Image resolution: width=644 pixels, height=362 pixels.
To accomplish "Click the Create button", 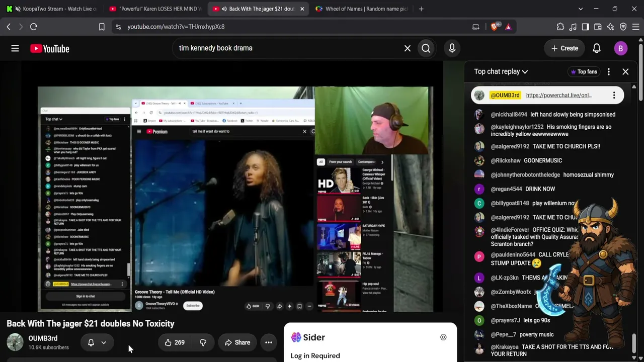I will [x=565, y=48].
